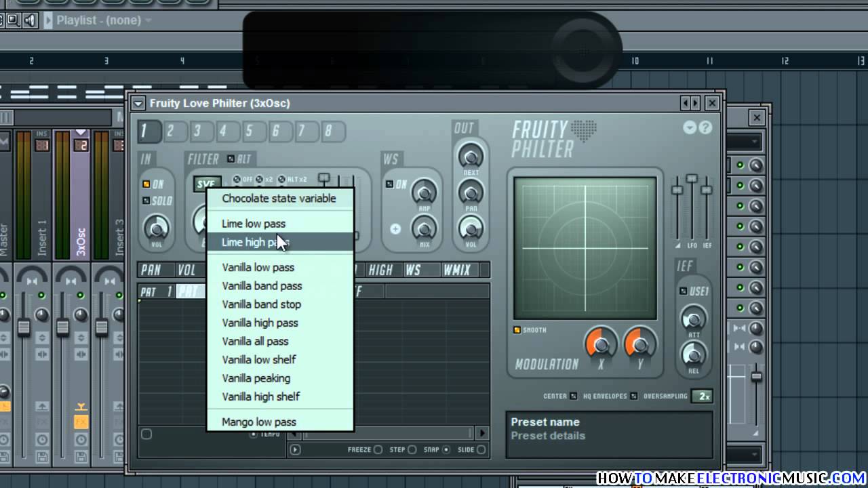Choose Lime high pass filter
This screenshot has width=868, height=488.
(280, 242)
